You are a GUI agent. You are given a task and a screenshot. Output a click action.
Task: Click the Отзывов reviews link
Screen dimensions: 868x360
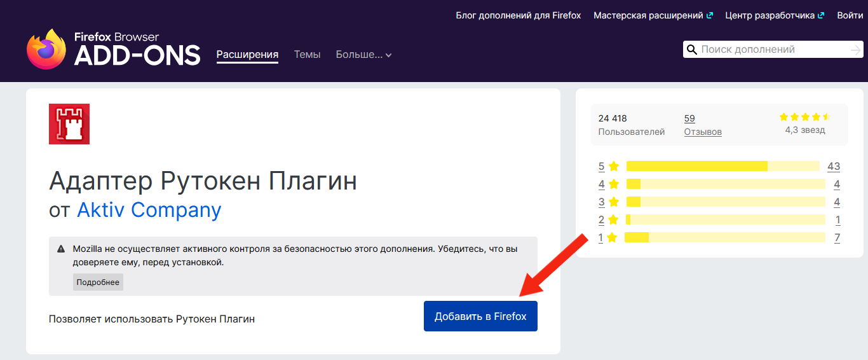coord(703,132)
